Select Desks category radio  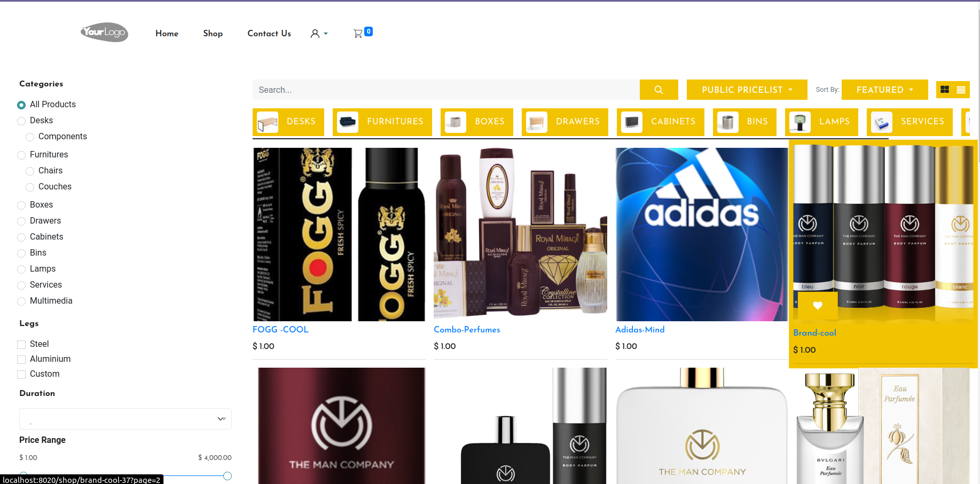[21, 121]
